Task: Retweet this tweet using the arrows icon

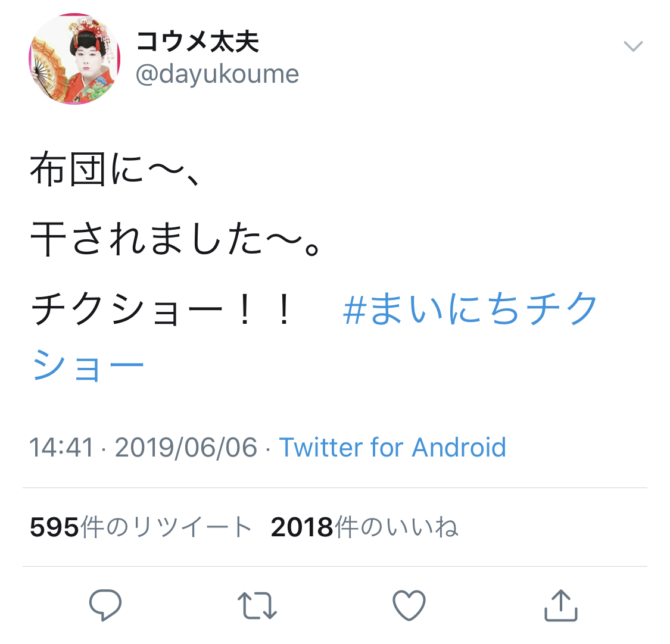Action: click(x=257, y=605)
